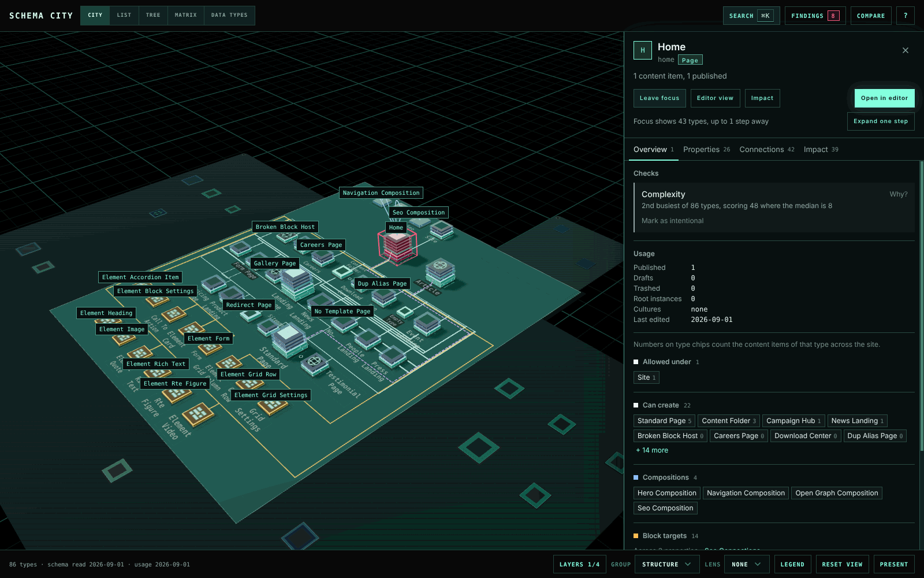Mark complexity as intentional
The image size is (924, 578).
(x=672, y=221)
